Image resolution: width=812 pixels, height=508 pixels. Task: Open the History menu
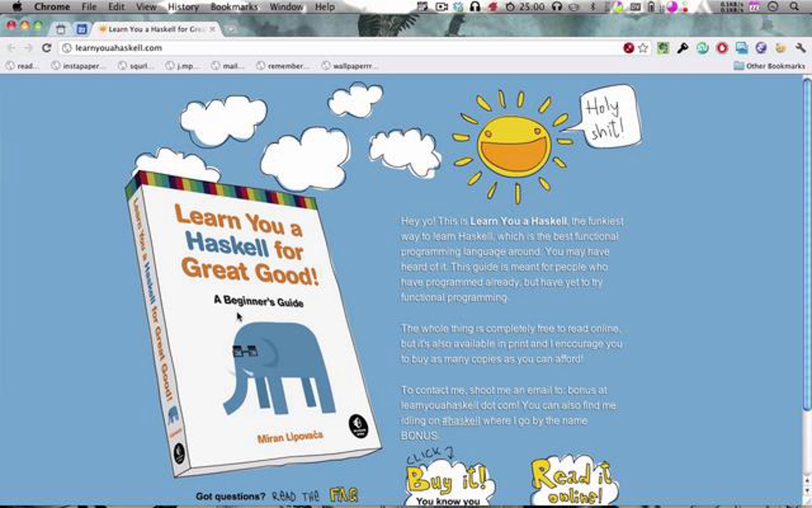(x=183, y=7)
